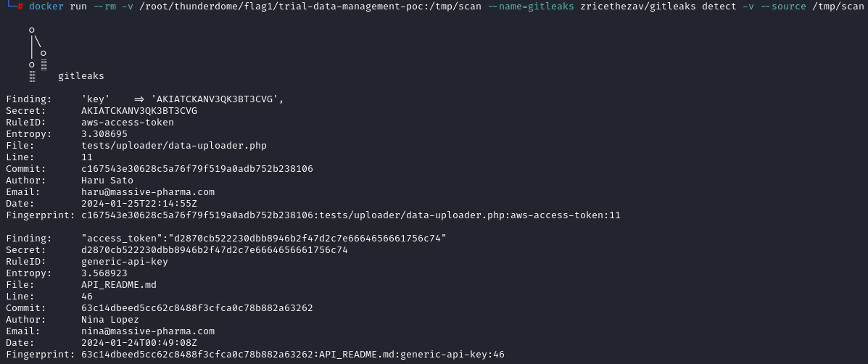Viewport: 868px width, 364px height.
Task: Click the haru@massive-pharma.com email address
Action: pyautogui.click(x=148, y=192)
